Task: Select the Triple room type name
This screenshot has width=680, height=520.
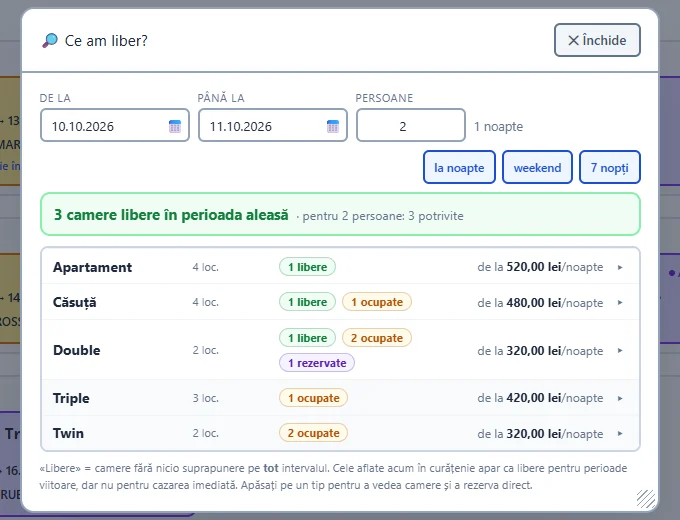Action: click(x=71, y=398)
